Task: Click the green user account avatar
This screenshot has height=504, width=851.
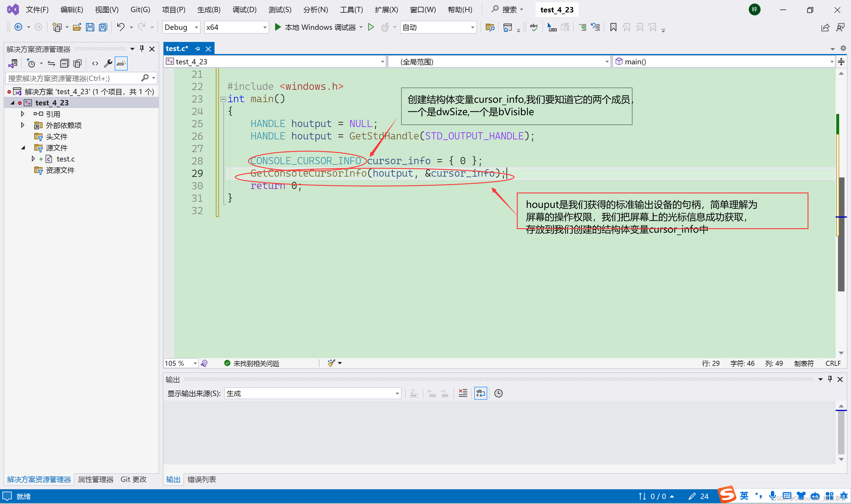Action: click(x=754, y=9)
